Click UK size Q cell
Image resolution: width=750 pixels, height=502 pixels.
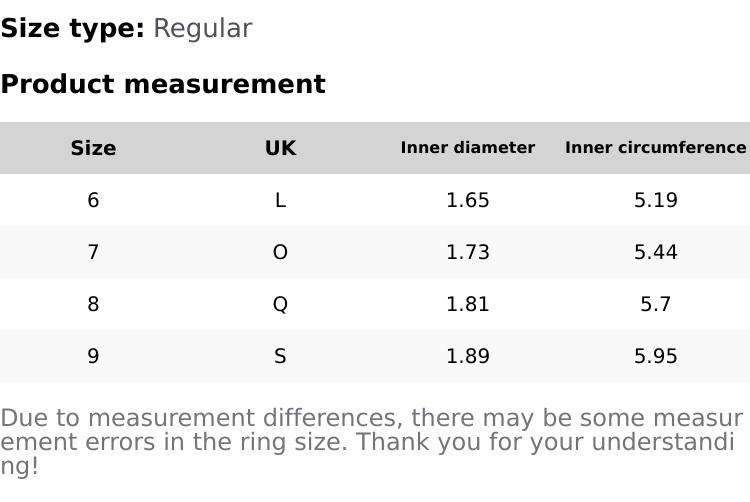click(x=280, y=304)
